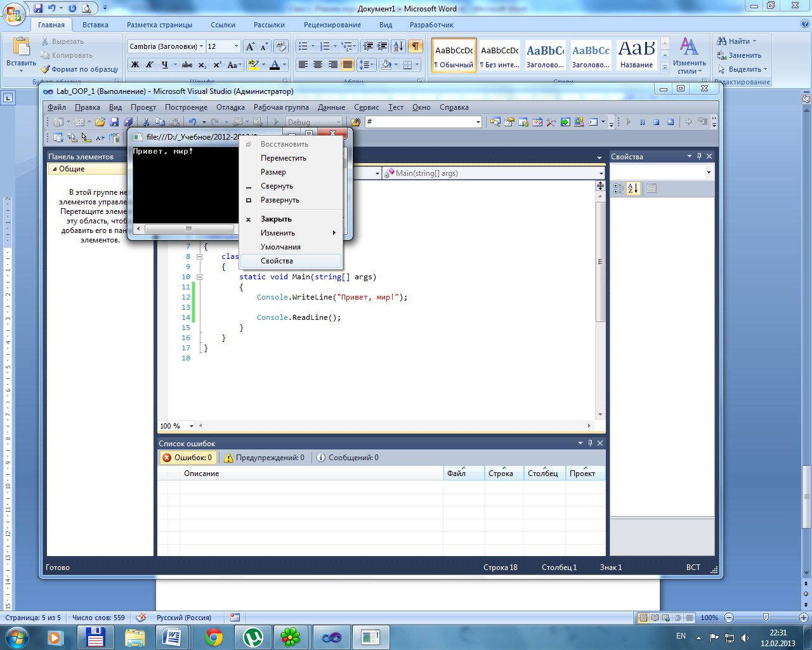Switch to Вставка ribbon tab in Word
Image resolution: width=812 pixels, height=650 pixels.
pyautogui.click(x=95, y=25)
